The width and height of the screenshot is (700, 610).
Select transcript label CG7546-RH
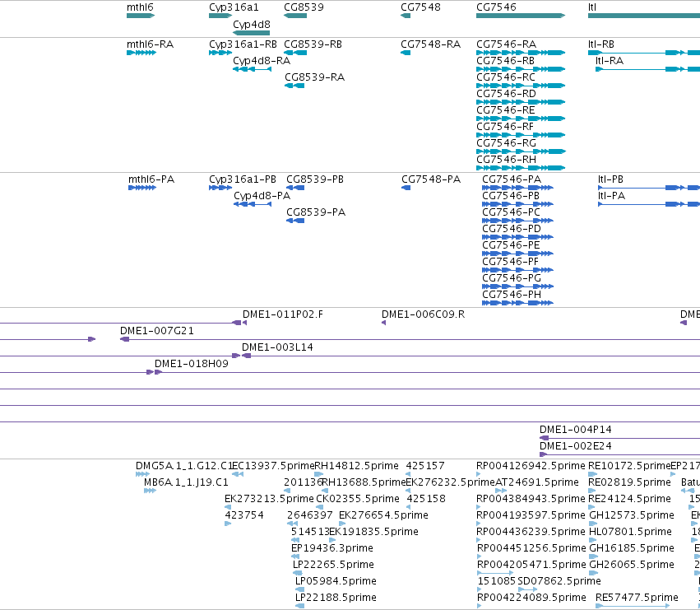coord(506,160)
